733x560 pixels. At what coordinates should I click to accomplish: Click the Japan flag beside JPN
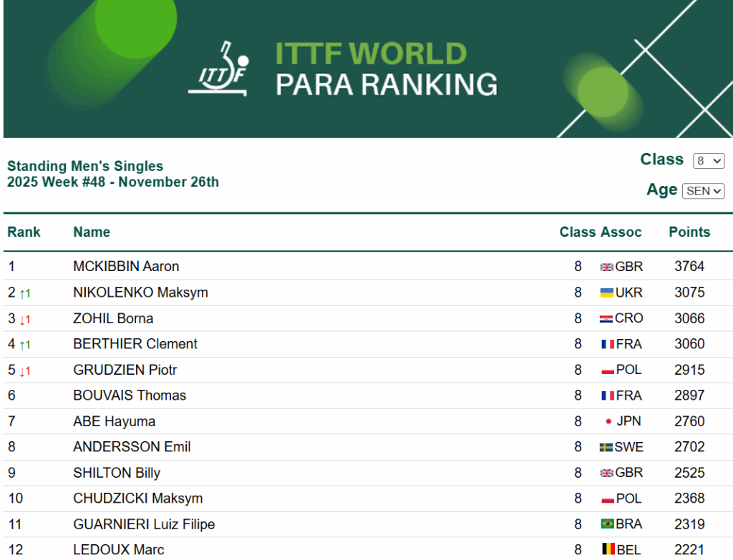coord(608,421)
